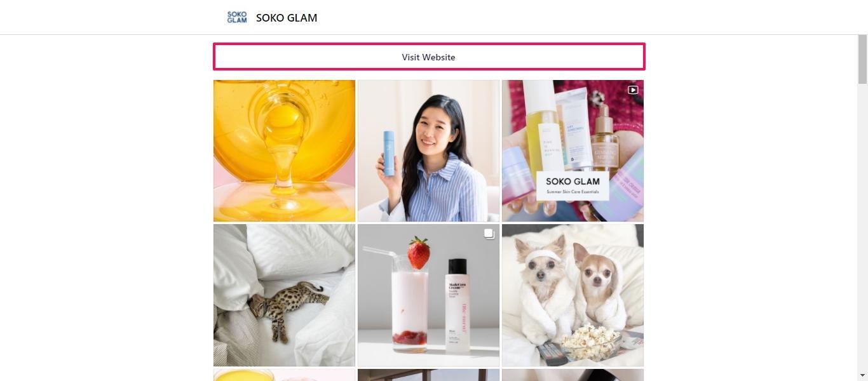Open the kitten sleeping in bed photo
The height and width of the screenshot is (381, 868).
click(284, 295)
